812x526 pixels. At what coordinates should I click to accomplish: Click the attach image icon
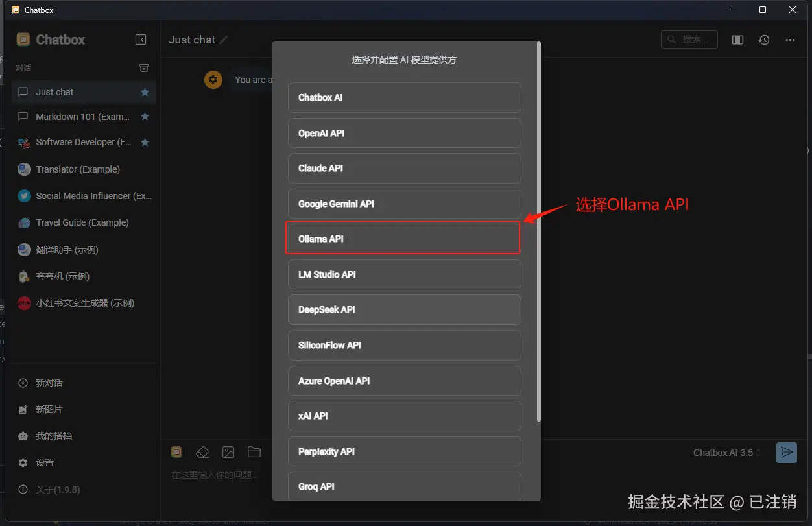pyautogui.click(x=228, y=452)
